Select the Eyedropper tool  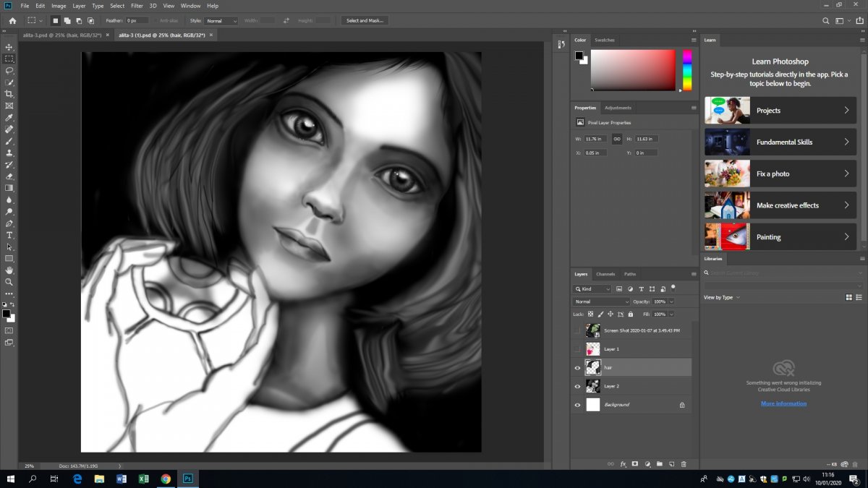(9, 118)
